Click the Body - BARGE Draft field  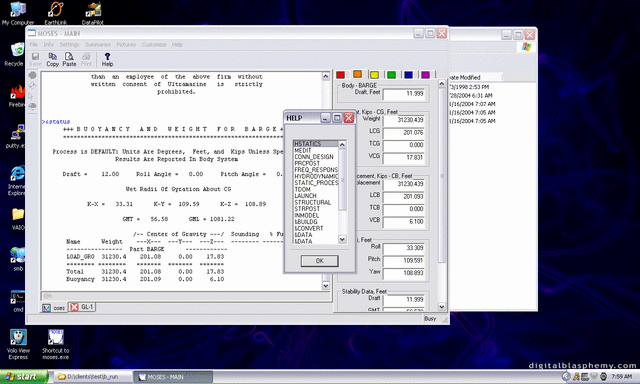point(404,94)
